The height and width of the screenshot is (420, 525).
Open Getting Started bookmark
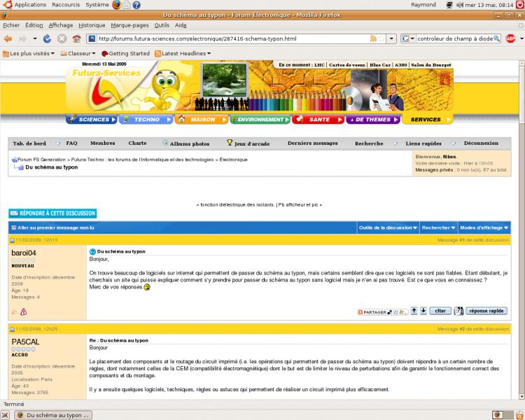coord(125,54)
